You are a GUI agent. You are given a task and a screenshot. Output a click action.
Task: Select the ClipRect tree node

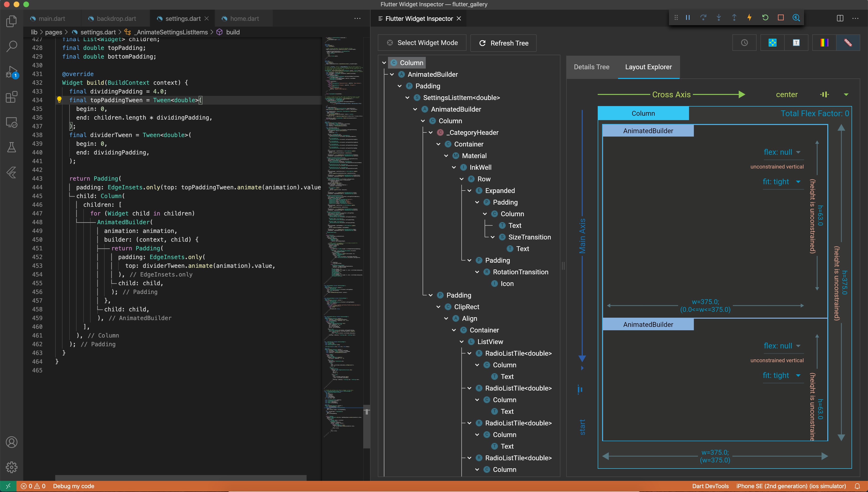point(466,307)
